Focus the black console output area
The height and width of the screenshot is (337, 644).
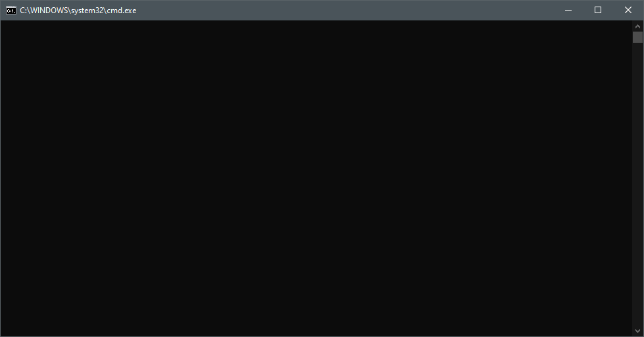pos(316,178)
